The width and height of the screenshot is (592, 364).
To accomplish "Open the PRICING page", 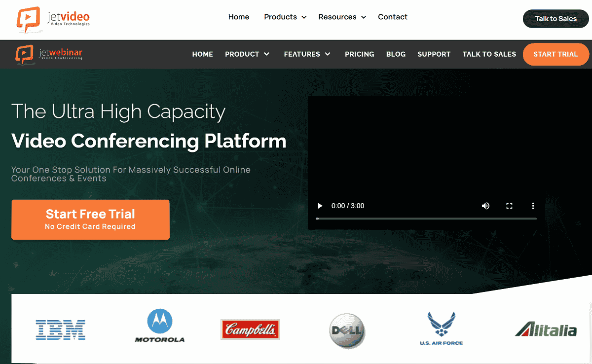I will tap(360, 54).
